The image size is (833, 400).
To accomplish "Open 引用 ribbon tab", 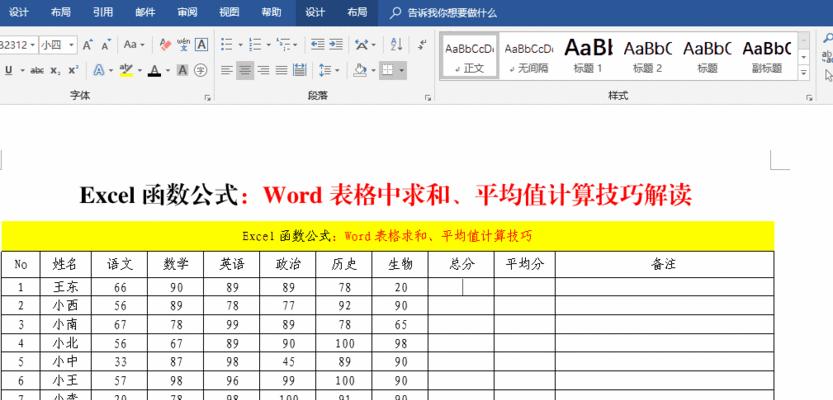I will [x=103, y=13].
